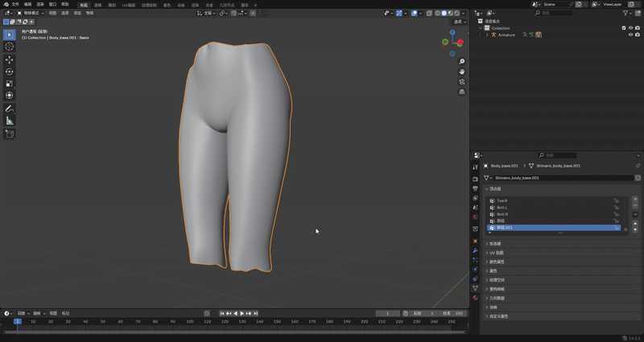
Task: Activate the Move tool
Action: 10,60
